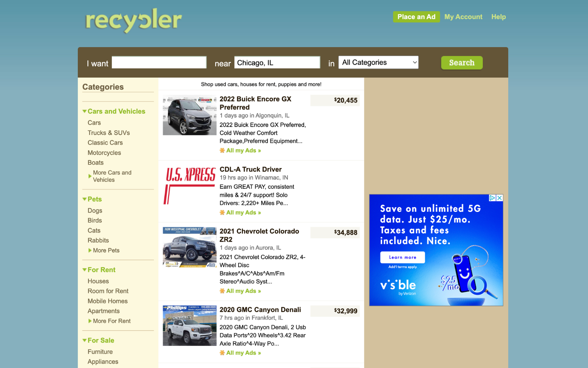Open 2021 Chevrolet Colorado ZR2 listing title
Image resolution: width=588 pixels, height=368 pixels.
point(259,235)
